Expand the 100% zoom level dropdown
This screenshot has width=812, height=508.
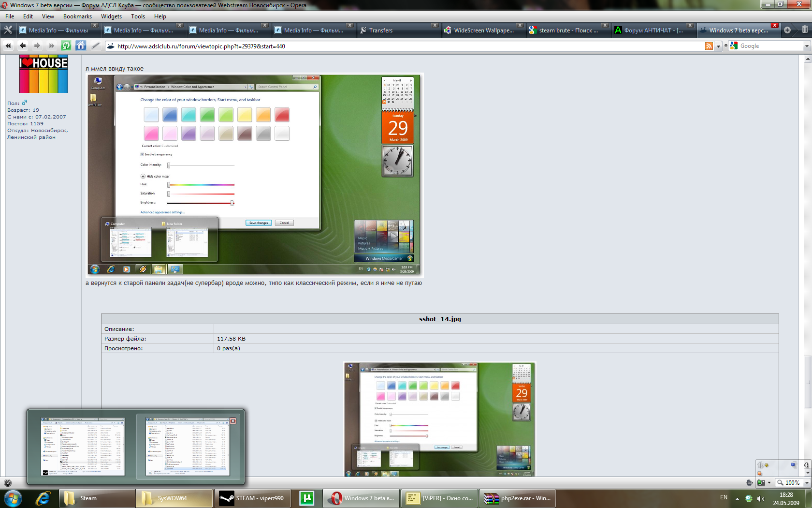coord(806,483)
